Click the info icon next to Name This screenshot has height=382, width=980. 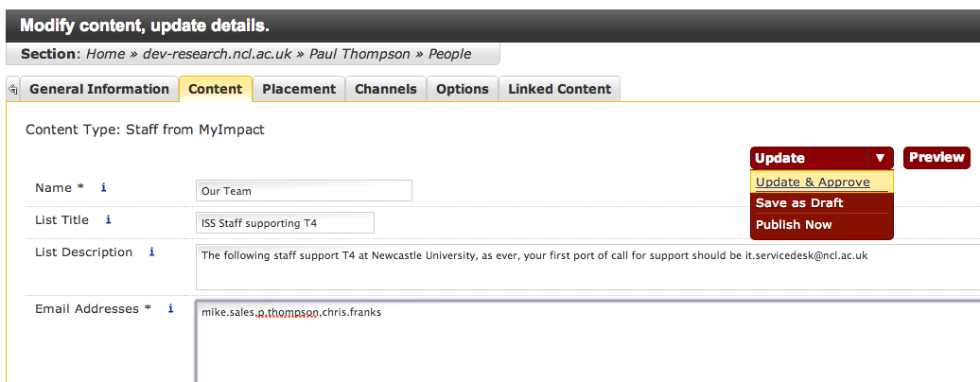(104, 188)
